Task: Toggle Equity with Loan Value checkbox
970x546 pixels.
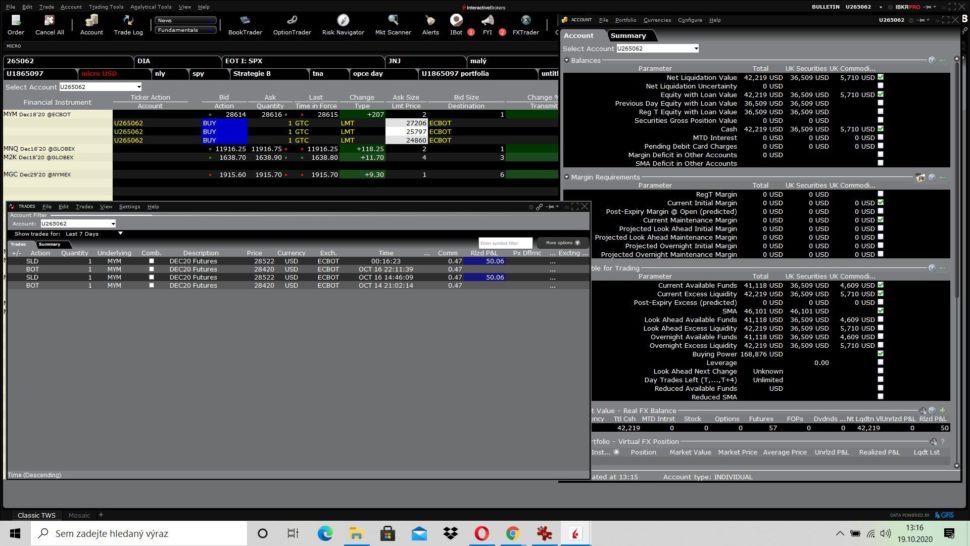Action: pyautogui.click(x=880, y=95)
